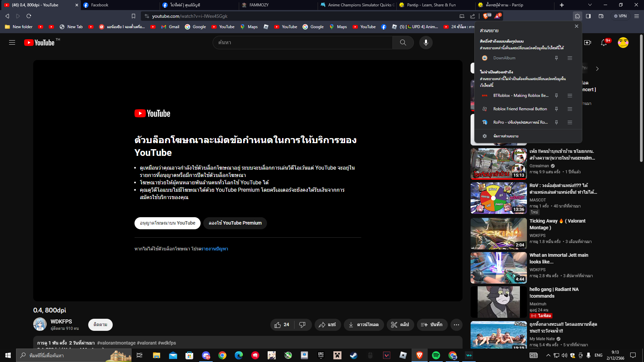Open Spotify from the taskbar
The height and width of the screenshot is (362, 644).
point(436,355)
